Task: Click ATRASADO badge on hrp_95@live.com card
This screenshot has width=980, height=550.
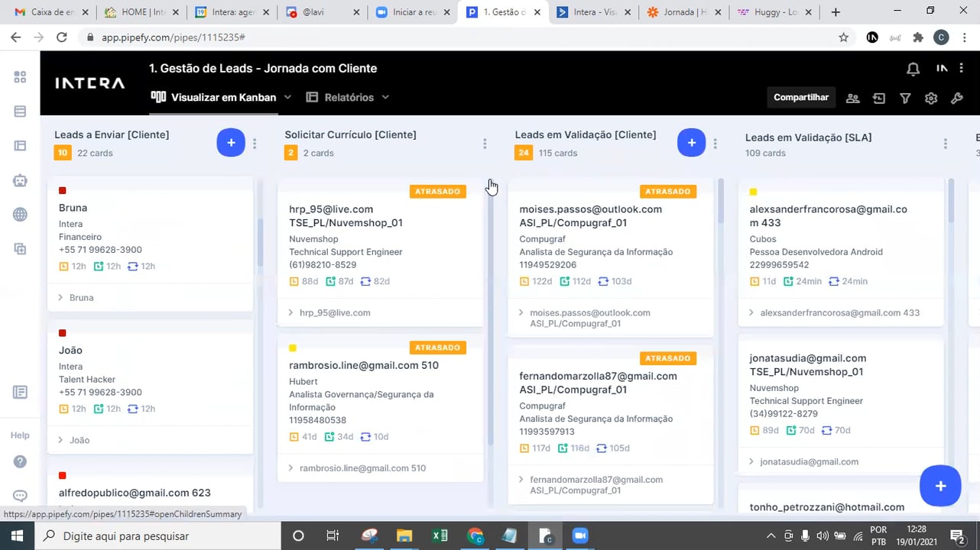Action: tap(437, 192)
